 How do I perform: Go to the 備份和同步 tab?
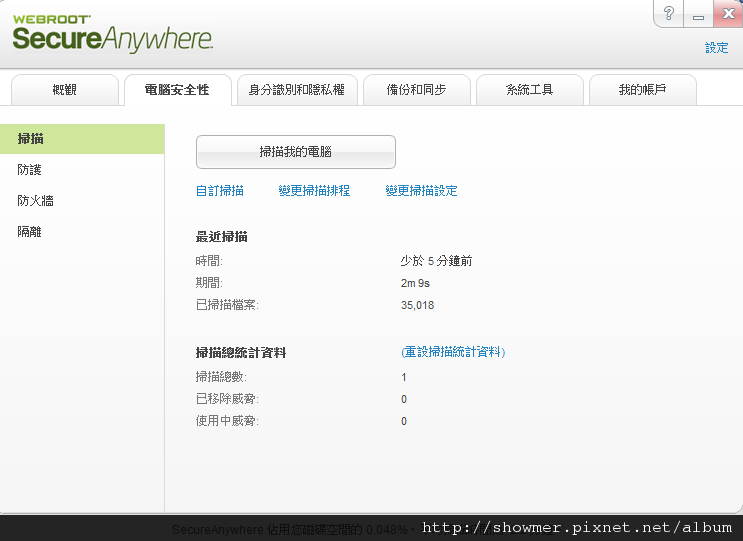tap(417, 90)
